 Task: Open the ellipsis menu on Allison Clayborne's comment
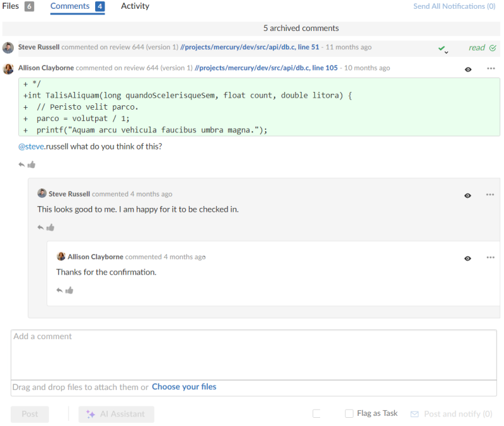point(490,69)
